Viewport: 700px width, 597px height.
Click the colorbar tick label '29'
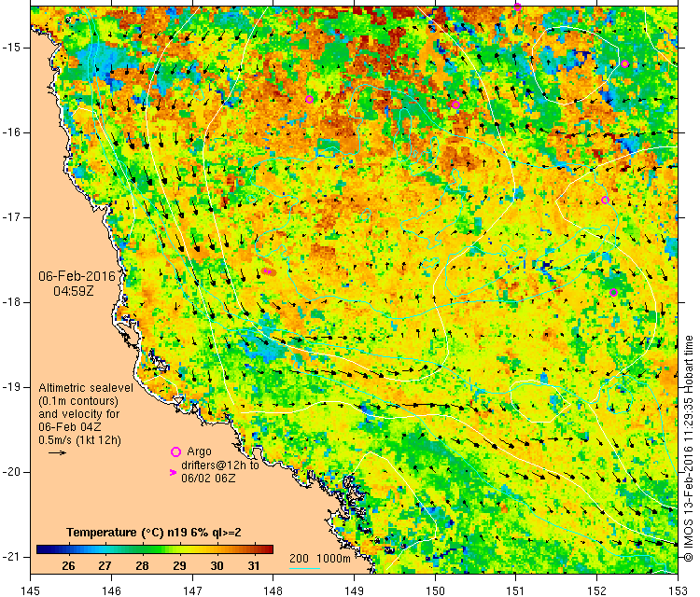179,566
